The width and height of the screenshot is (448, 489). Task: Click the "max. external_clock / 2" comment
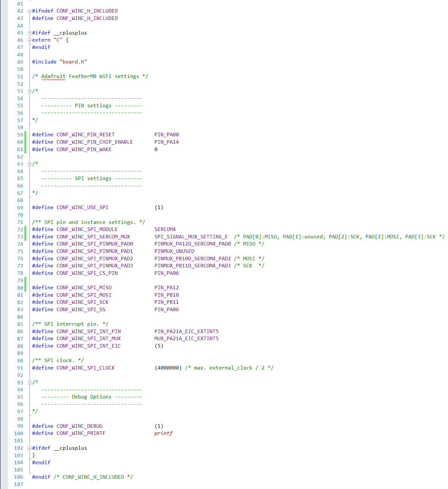(229, 368)
